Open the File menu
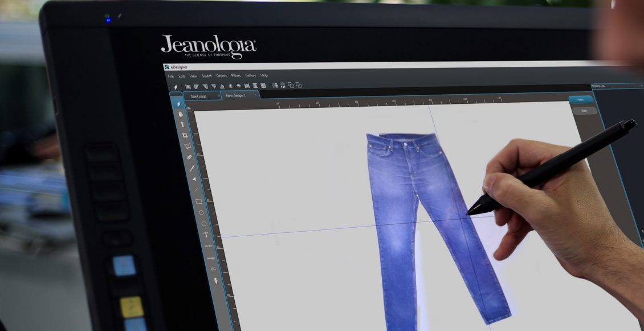644x331 pixels. click(171, 76)
